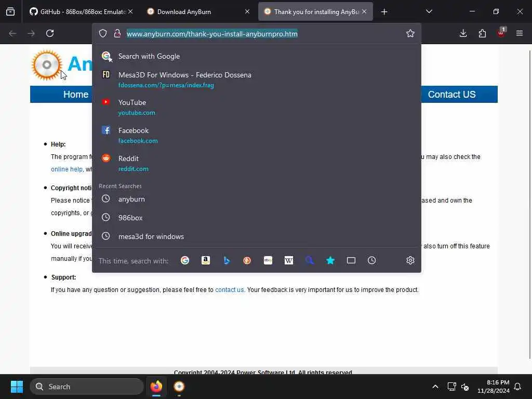The image size is (532, 399).
Task: Open the uBlock Origin extension icon
Action: 501,33
